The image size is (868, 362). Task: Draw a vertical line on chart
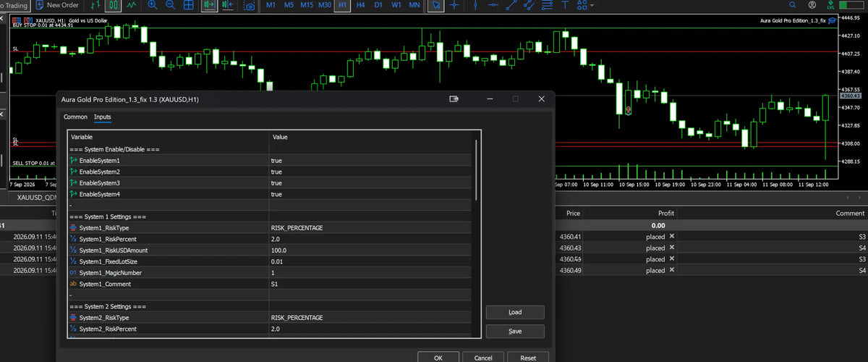click(x=475, y=5)
